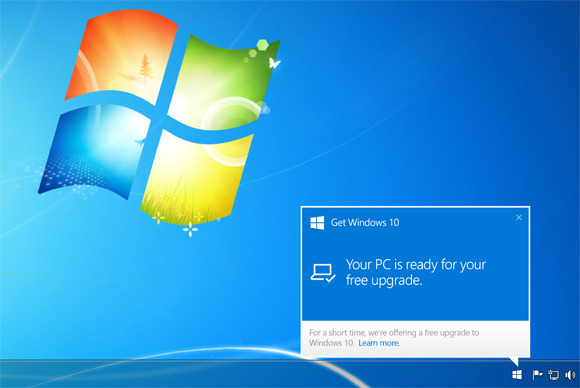The height and width of the screenshot is (388, 580).
Task: Select "Your PC is ready" upgrade message
Action: tap(416, 272)
